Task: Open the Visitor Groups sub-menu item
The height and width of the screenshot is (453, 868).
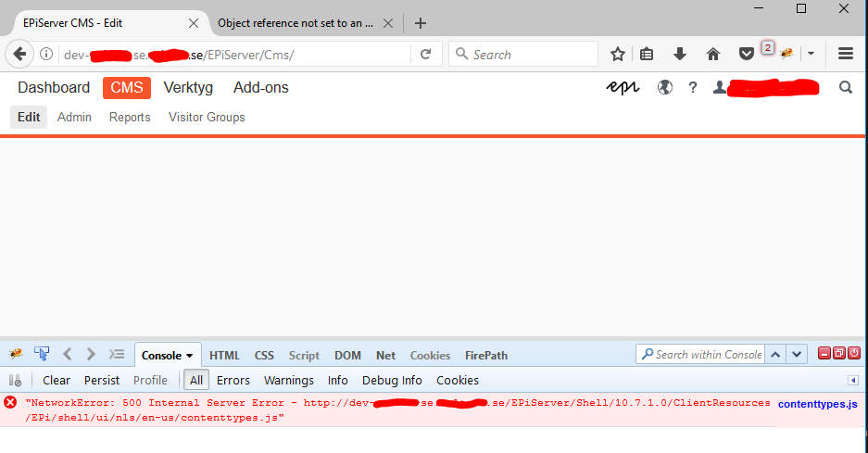Action: [x=207, y=118]
